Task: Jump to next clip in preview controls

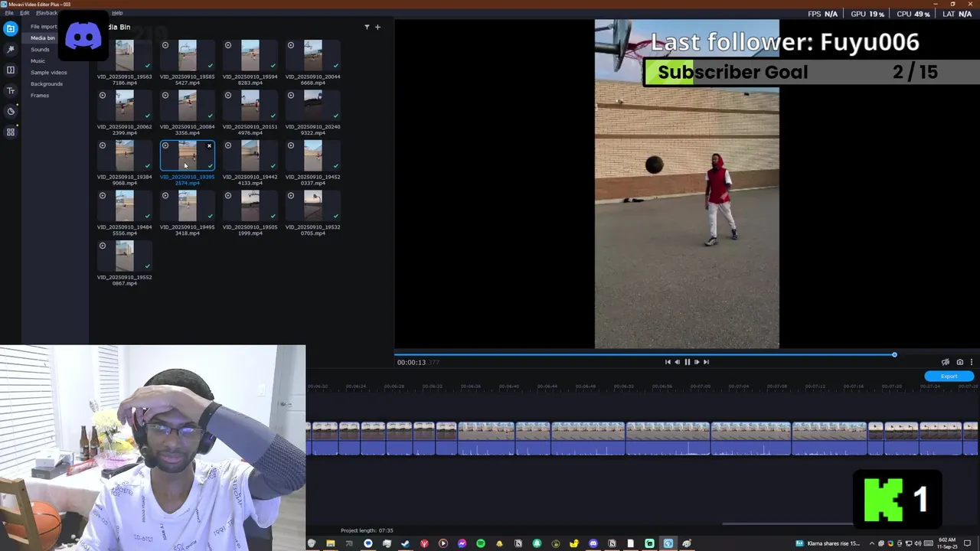Action: point(706,362)
